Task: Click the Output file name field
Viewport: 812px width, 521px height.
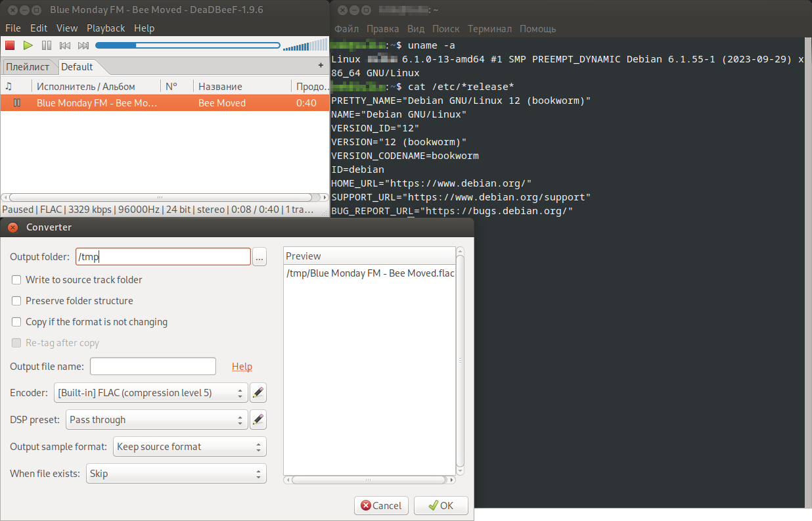Action: click(x=153, y=366)
